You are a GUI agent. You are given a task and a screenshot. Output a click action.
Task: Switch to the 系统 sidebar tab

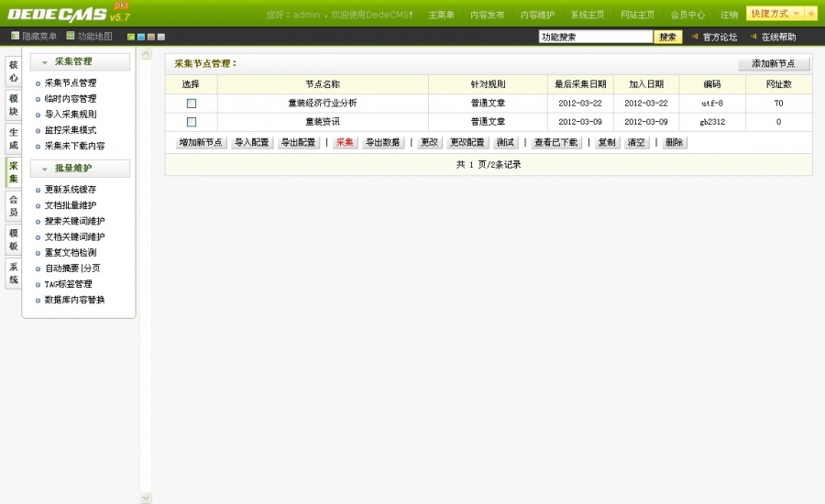tap(14, 273)
